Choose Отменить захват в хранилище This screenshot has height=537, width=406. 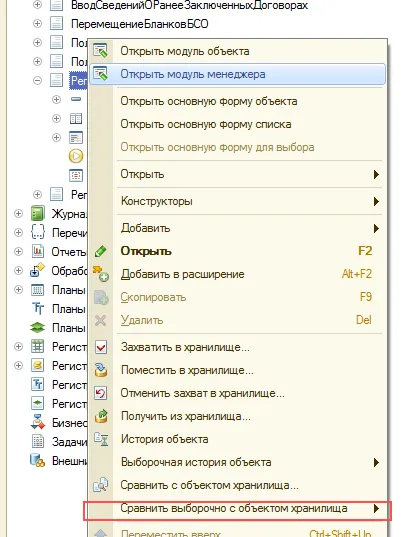[237, 393]
